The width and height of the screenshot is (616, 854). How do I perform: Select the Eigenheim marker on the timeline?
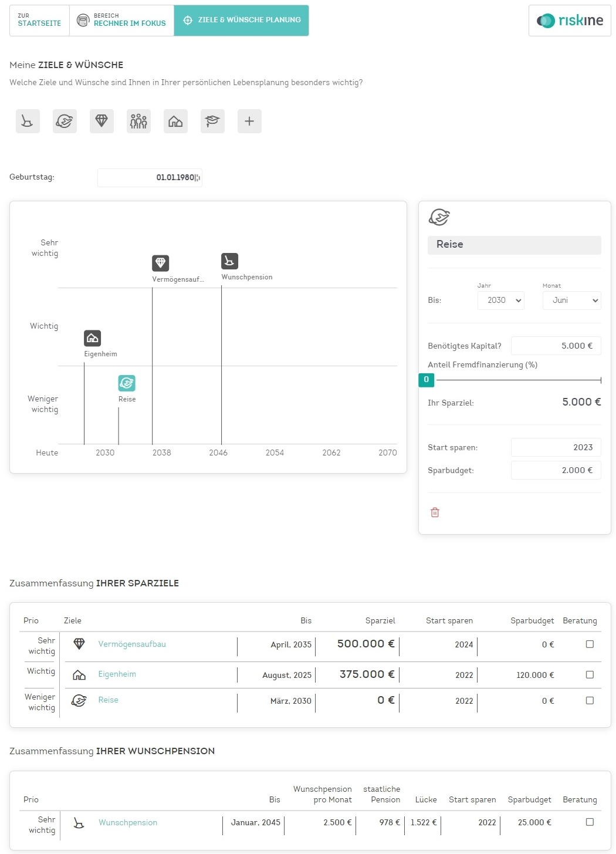93,338
